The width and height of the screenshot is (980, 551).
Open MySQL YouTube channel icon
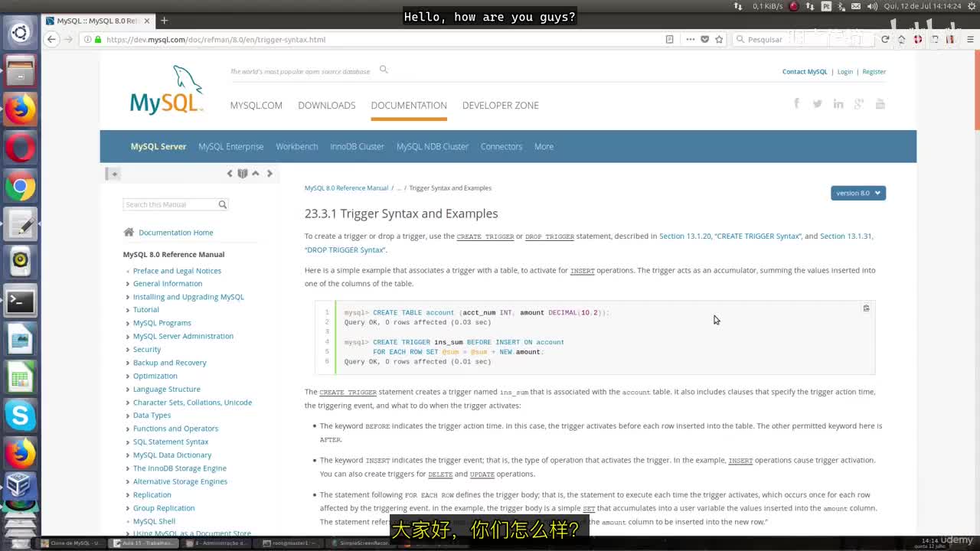tap(880, 103)
